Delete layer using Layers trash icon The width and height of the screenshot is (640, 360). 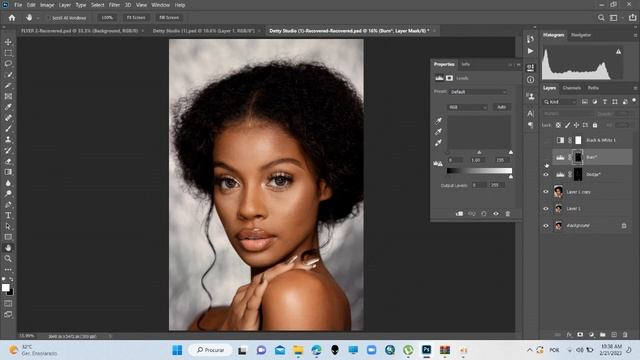click(x=625, y=335)
